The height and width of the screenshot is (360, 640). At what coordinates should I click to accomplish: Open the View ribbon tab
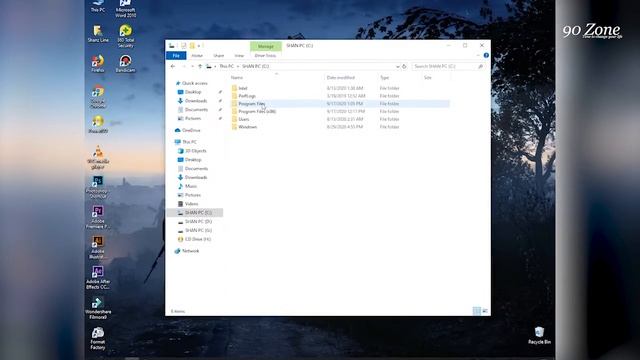click(x=239, y=56)
